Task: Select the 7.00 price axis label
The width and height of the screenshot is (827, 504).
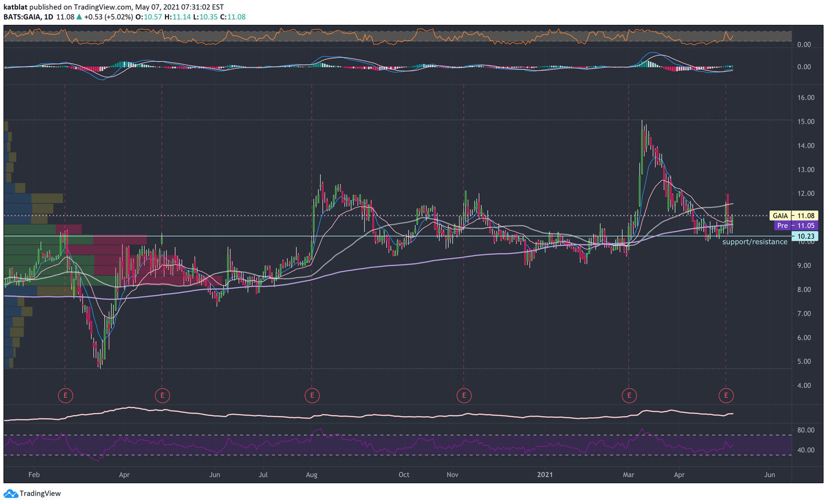Action: pyautogui.click(x=804, y=313)
